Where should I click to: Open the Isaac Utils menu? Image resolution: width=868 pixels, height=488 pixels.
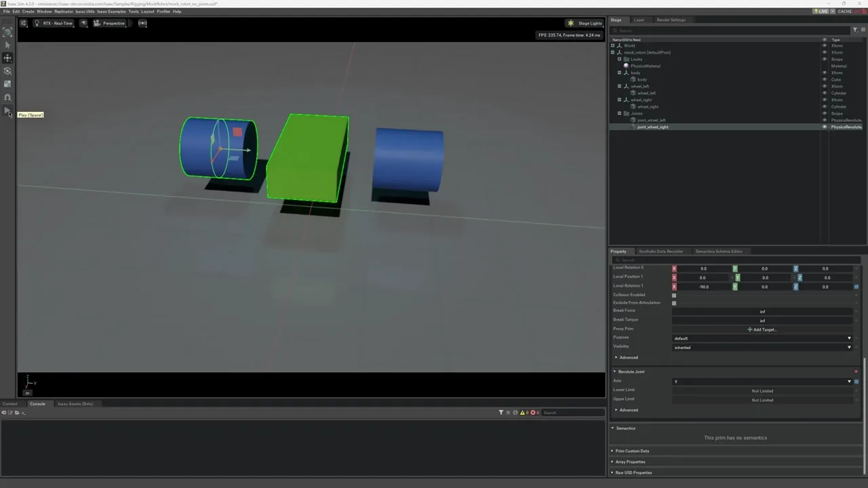[85, 12]
